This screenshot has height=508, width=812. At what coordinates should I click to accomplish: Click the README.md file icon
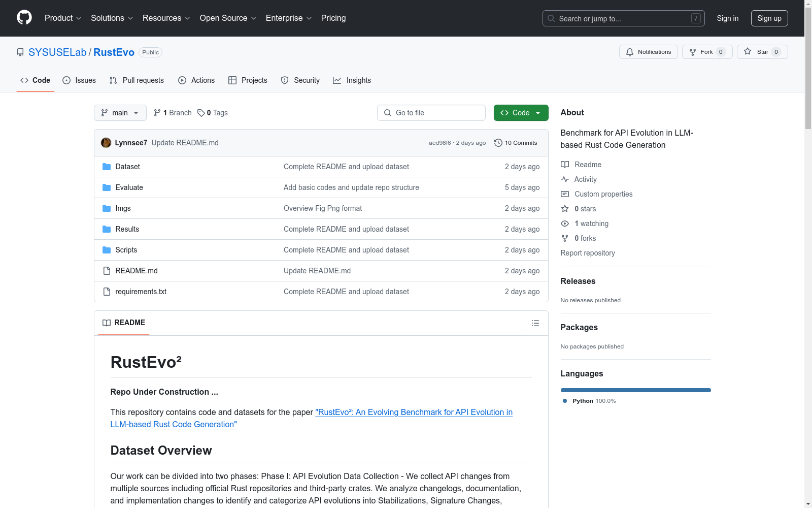tap(107, 271)
